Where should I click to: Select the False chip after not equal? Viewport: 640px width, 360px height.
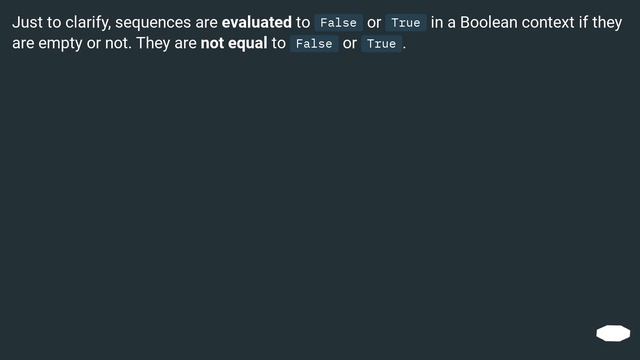point(314,44)
